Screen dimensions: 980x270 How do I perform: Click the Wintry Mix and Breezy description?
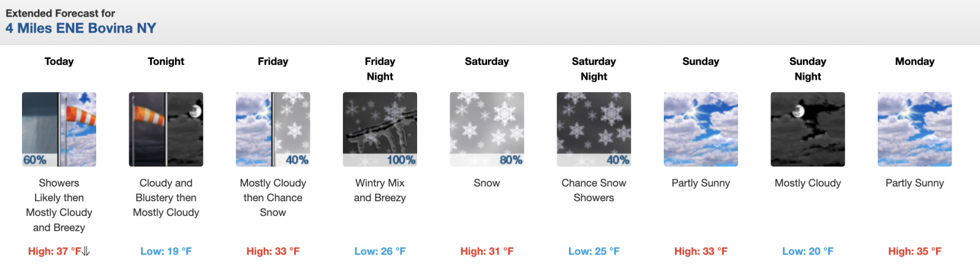click(x=380, y=190)
